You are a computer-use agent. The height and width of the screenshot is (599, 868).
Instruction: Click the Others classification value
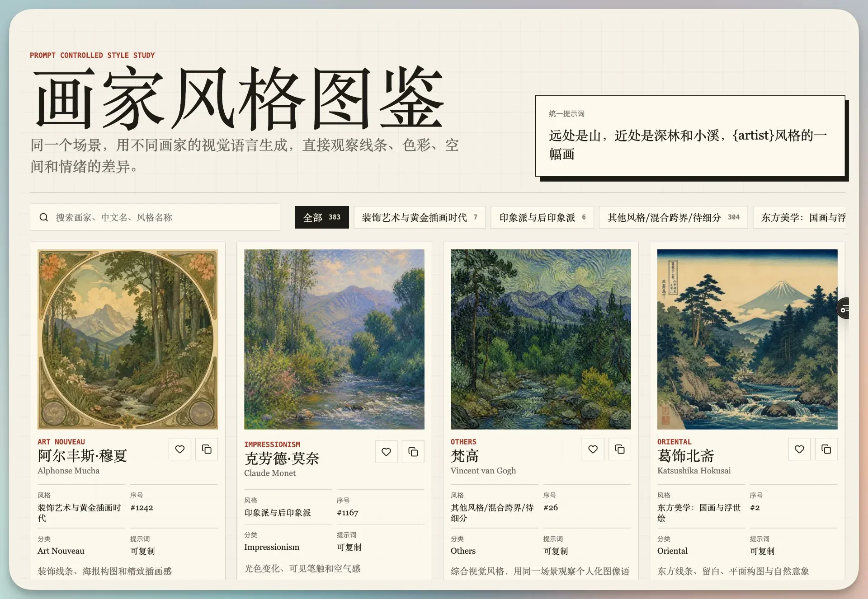coord(463,551)
